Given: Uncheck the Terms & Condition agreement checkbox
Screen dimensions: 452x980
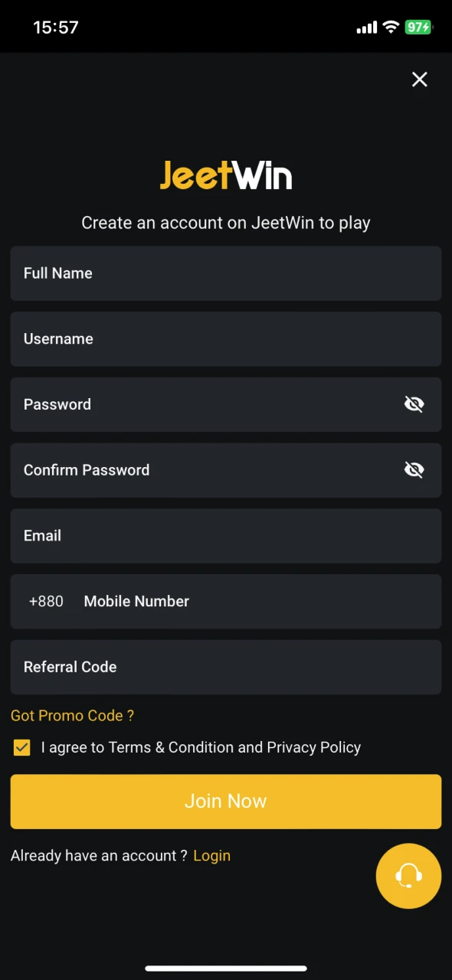Looking at the screenshot, I should [x=22, y=747].
